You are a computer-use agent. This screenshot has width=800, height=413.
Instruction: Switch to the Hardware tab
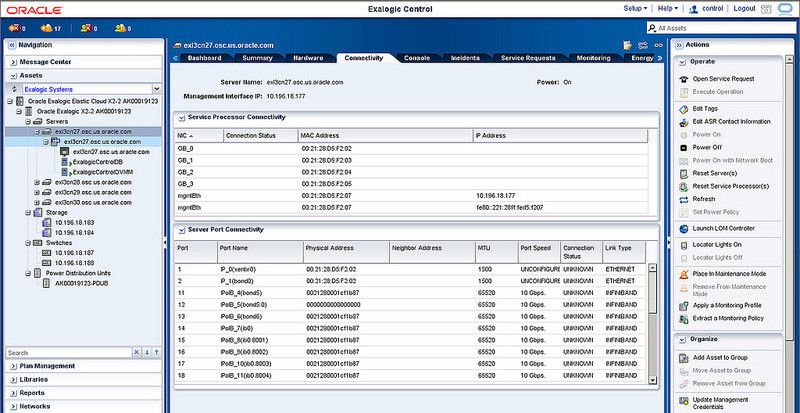308,58
